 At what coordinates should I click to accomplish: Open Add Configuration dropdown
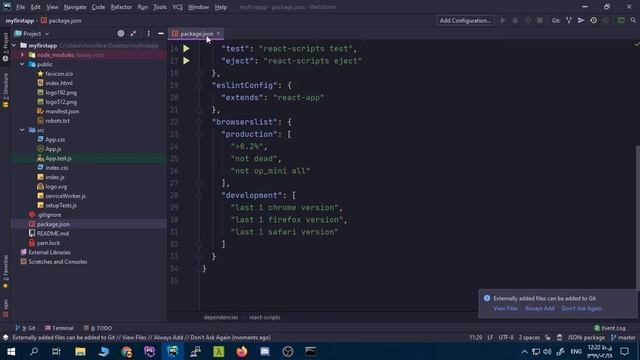[465, 20]
